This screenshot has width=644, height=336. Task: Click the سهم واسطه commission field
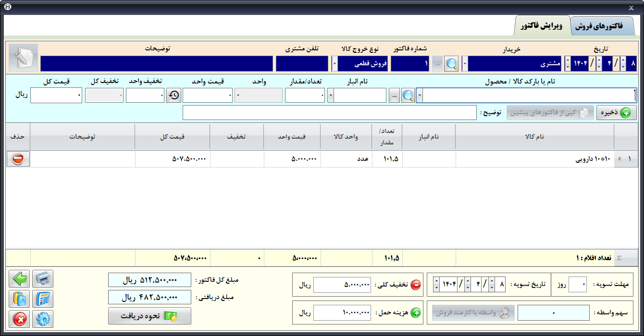[554, 313]
